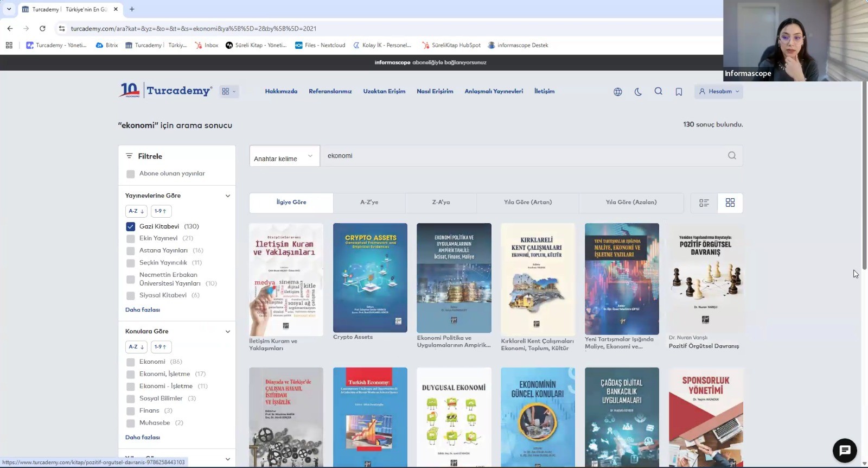Check Siyasal Kitabevi filter

point(130,295)
